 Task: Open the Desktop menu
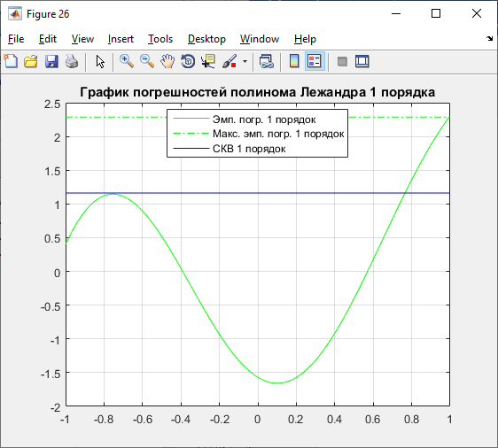tap(206, 39)
